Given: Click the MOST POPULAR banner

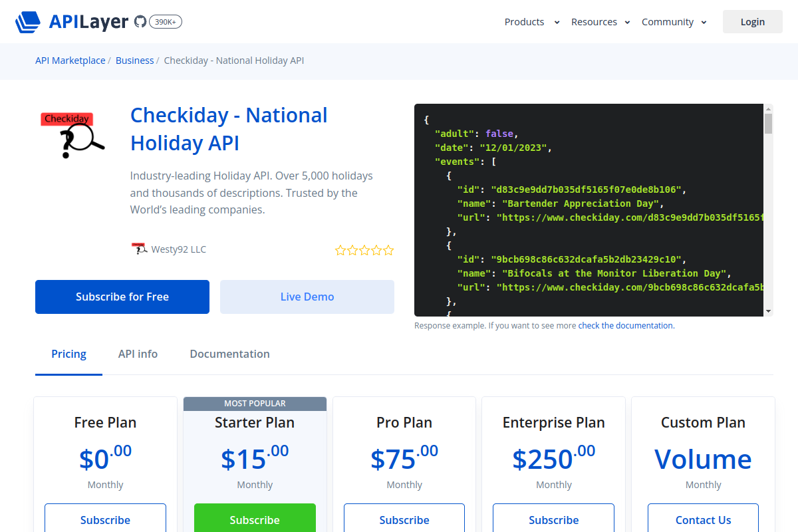Looking at the screenshot, I should 255,404.
